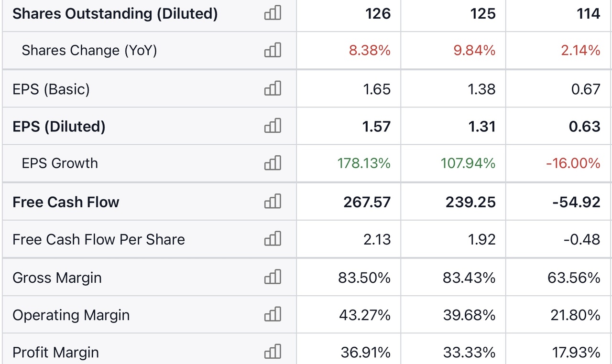Select the 43.27% Operating Margin cell
This screenshot has height=364, width=612.
(x=365, y=315)
